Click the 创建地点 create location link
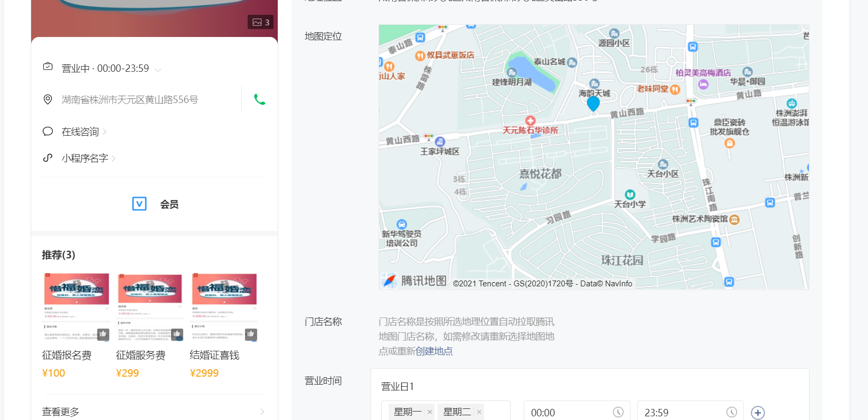The height and width of the screenshot is (420, 868). [434, 351]
